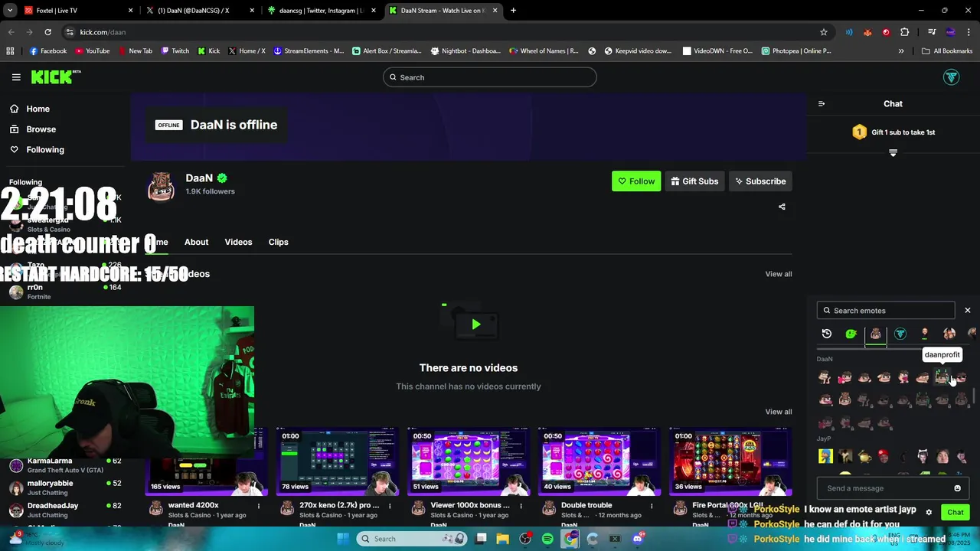
Task: Open a new browser tab
Action: coord(513,11)
